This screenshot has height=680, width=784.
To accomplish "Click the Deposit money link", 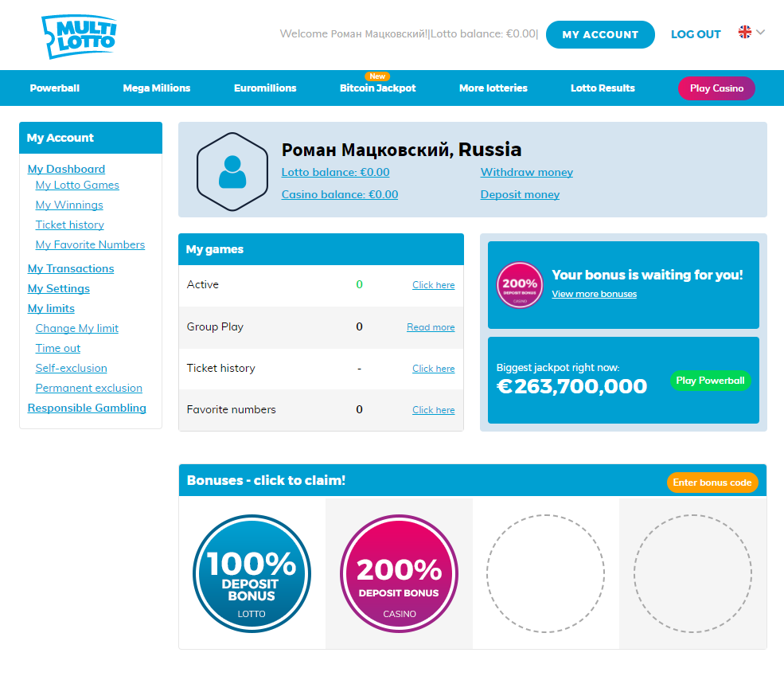I will click(520, 194).
